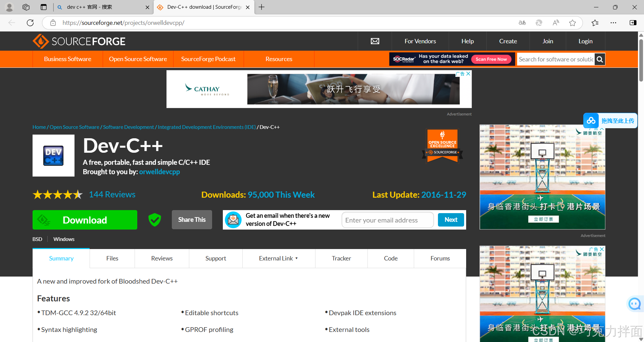Add this page to favorites star
This screenshot has width=644, height=342.
[x=573, y=23]
